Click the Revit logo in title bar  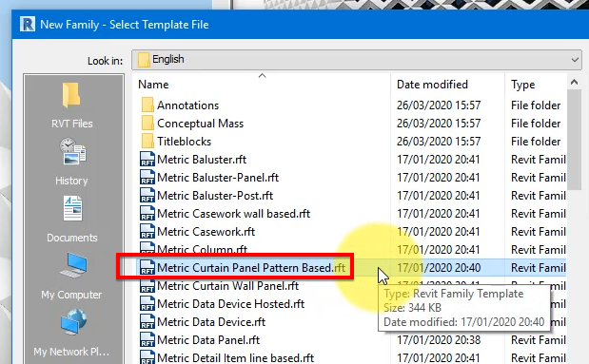(27, 25)
